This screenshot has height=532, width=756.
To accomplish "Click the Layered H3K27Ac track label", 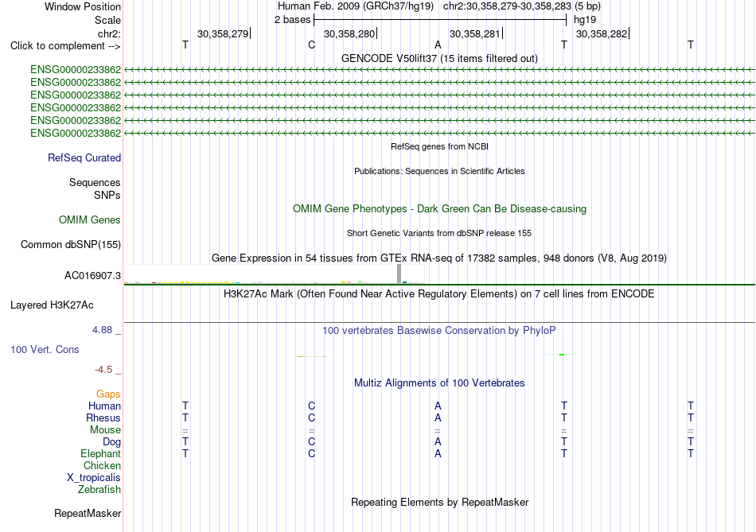I will tap(52, 305).
